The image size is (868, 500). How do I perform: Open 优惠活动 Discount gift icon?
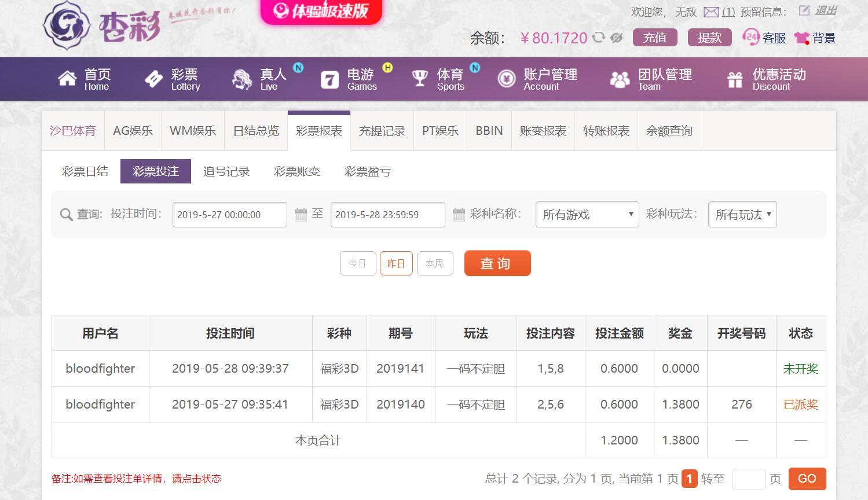coord(735,79)
